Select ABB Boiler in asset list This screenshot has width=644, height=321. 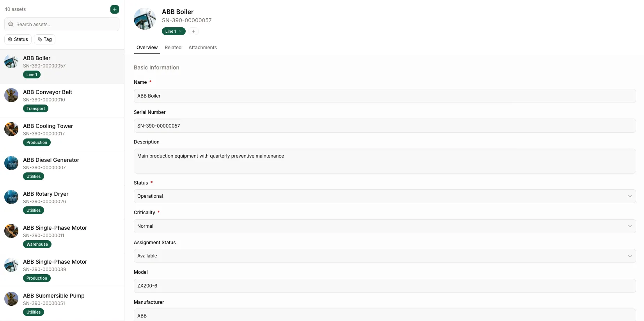pos(62,66)
